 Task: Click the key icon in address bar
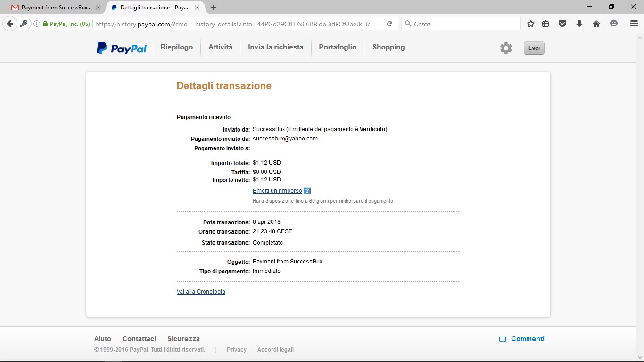tap(24, 24)
